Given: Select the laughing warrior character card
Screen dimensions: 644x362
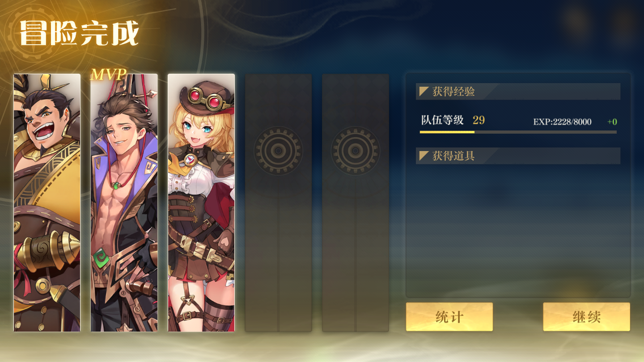Looking at the screenshot, I should [47, 203].
